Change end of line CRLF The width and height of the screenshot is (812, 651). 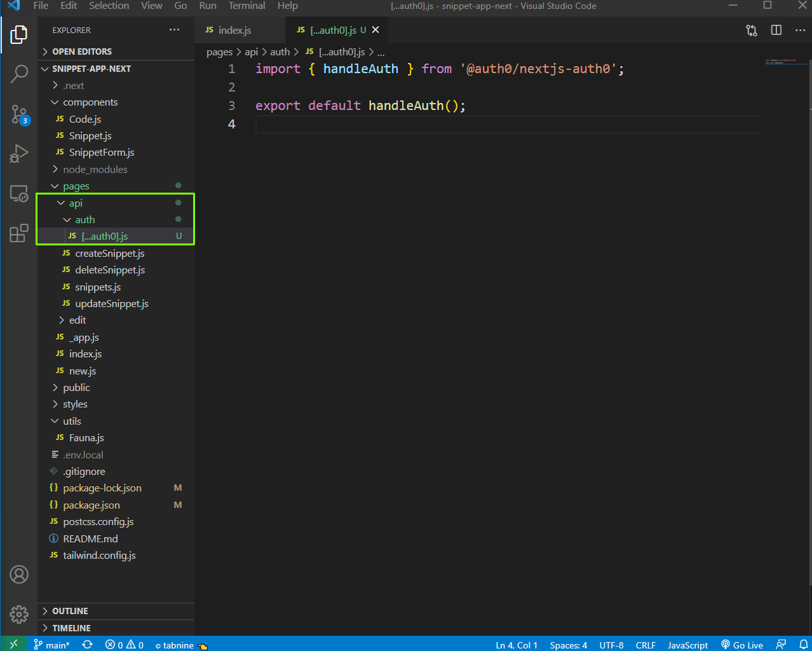[x=646, y=645]
